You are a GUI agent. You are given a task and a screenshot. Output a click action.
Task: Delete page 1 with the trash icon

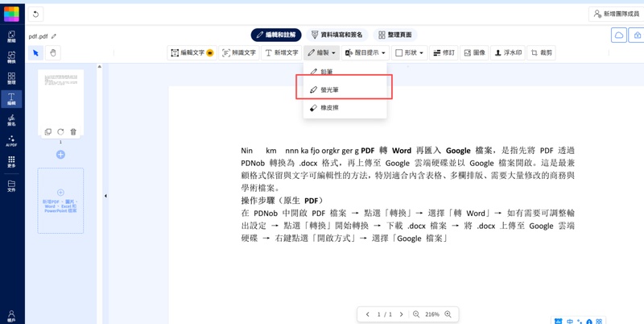73,131
